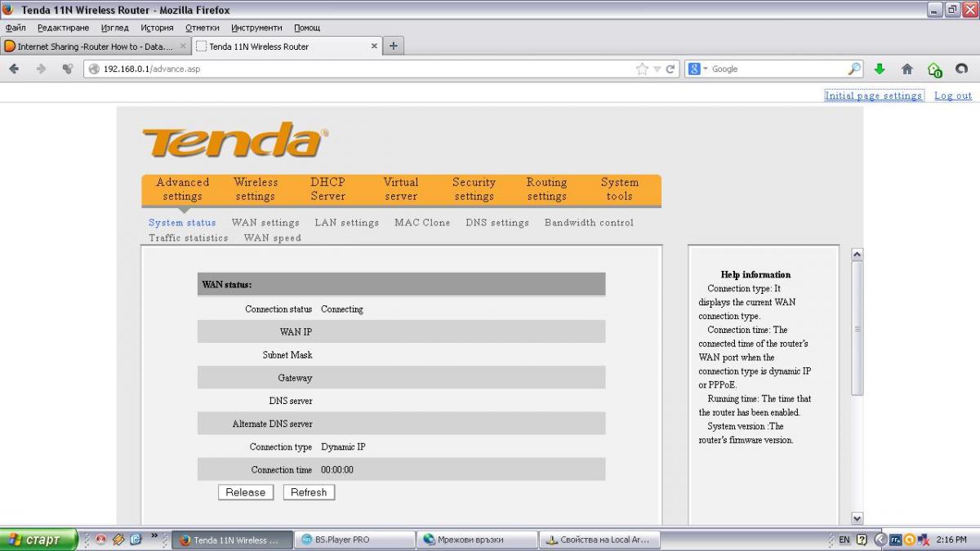Open the DHCP Server tab
The height and width of the screenshot is (551, 980).
point(327,189)
